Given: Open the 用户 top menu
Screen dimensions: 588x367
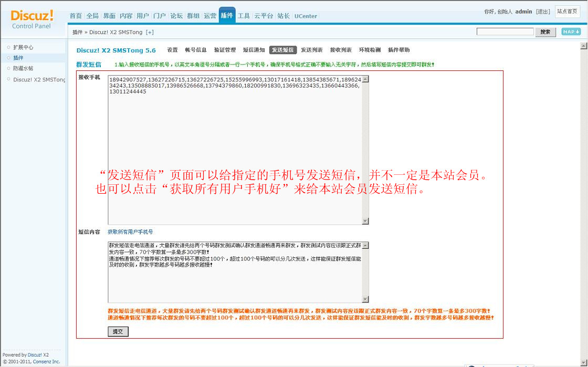Looking at the screenshot, I should [x=143, y=16].
